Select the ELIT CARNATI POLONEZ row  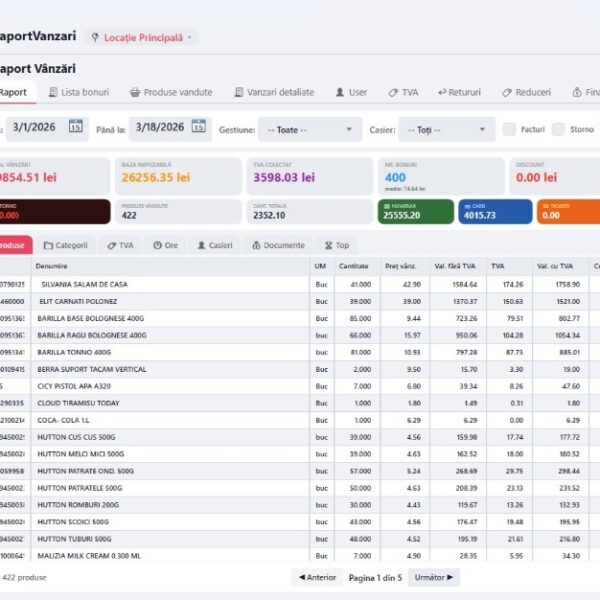coord(300,301)
